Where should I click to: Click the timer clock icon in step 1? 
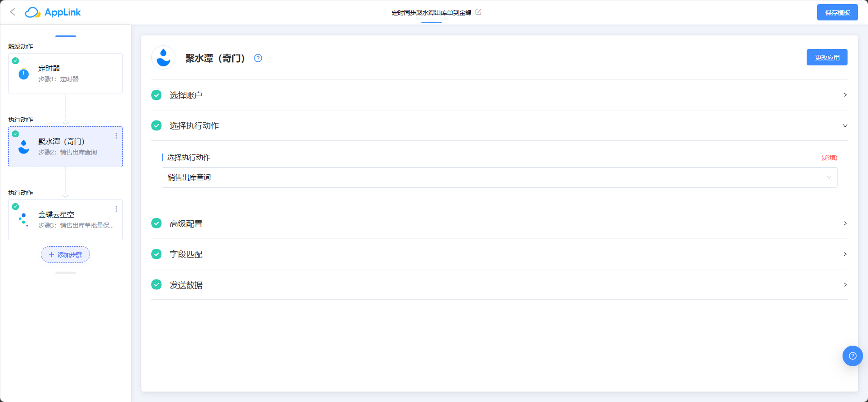coord(24,74)
